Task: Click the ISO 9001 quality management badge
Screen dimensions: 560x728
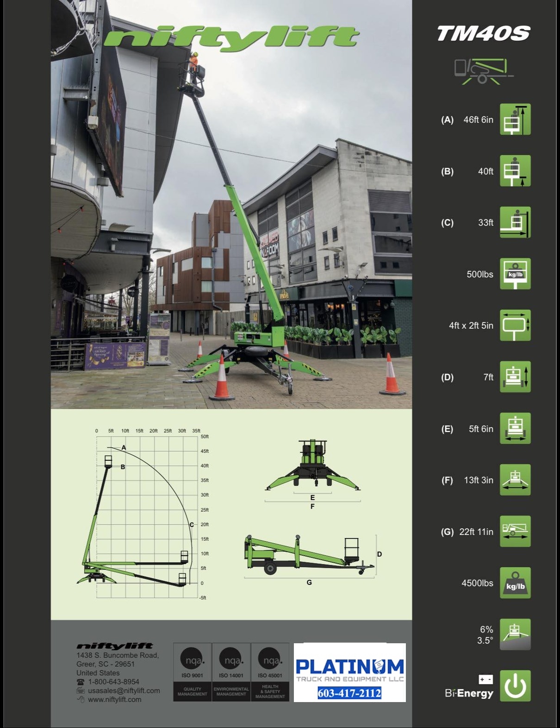Action: point(192,672)
